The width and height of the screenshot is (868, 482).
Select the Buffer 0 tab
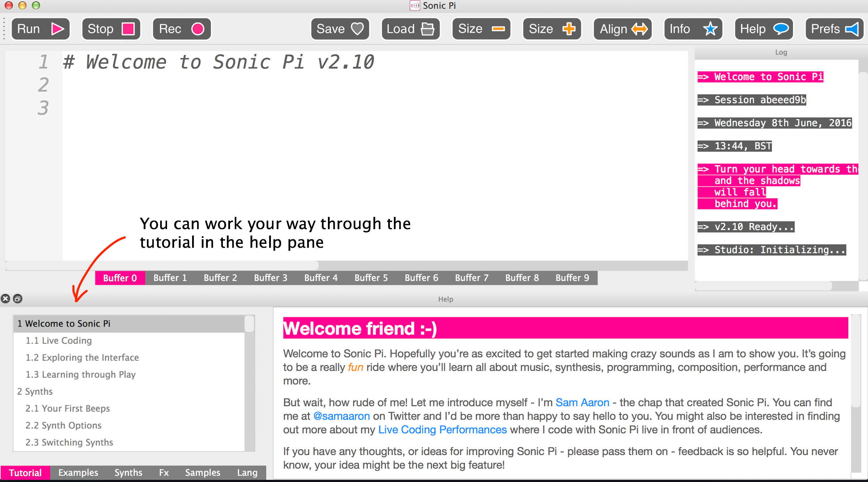120,278
